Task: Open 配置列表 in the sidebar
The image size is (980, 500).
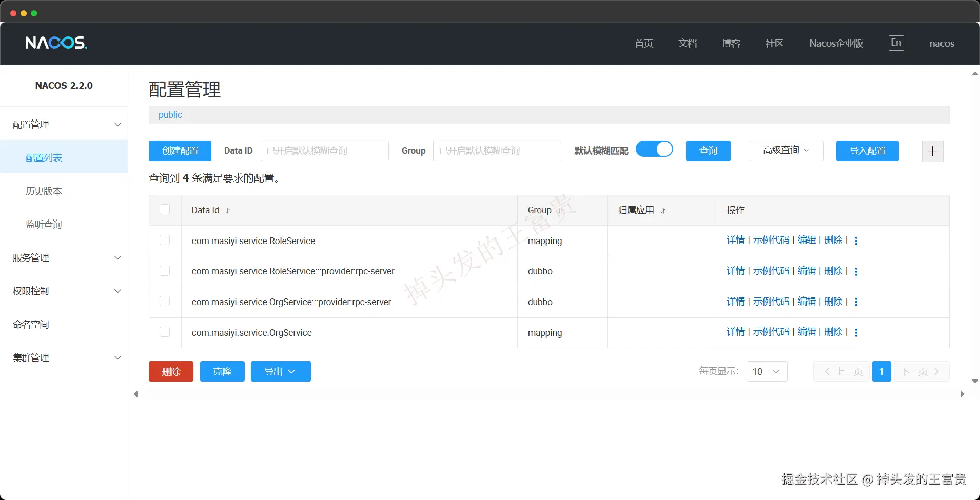Action: (x=64, y=157)
